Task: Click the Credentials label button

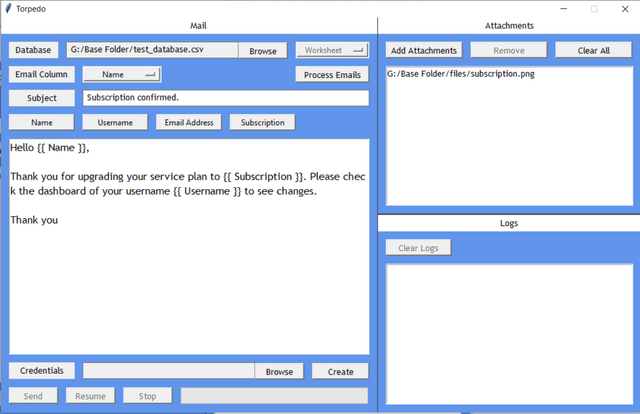Action: [42, 371]
